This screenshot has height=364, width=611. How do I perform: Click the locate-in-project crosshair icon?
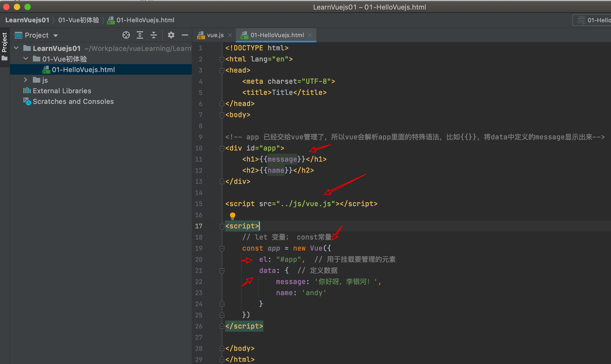126,35
